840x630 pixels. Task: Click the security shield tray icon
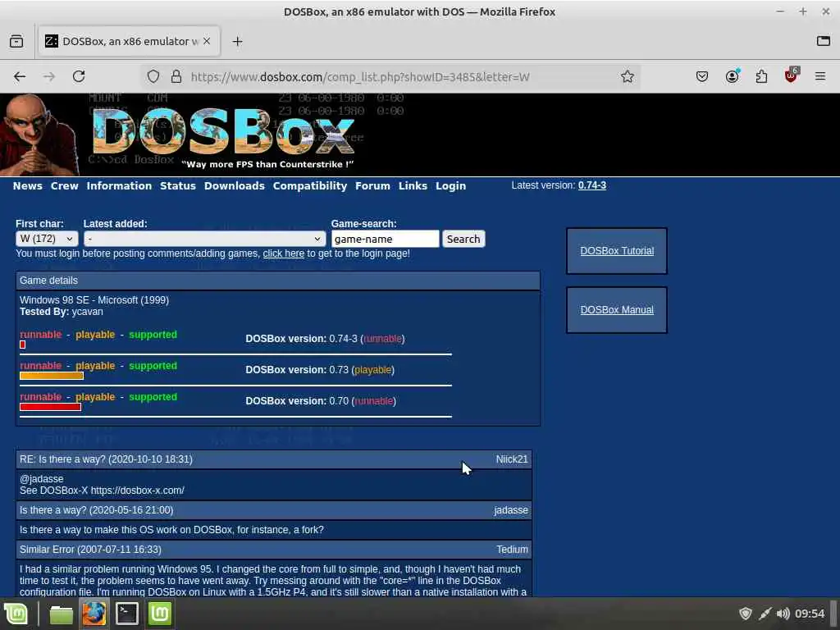pos(745,614)
